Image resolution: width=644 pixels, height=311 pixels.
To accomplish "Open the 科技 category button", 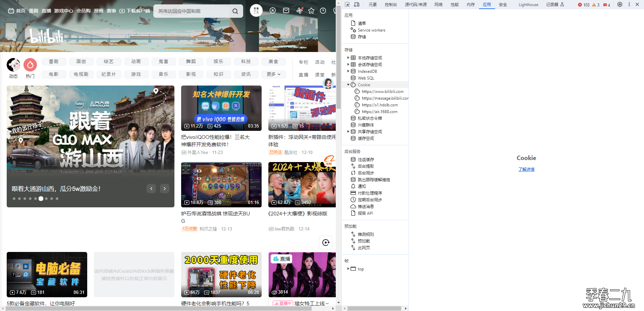I will point(246,62).
